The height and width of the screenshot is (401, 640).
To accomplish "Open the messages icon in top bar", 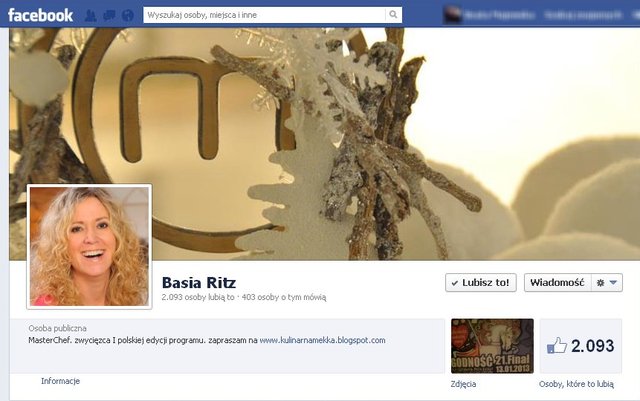I will click(109, 16).
